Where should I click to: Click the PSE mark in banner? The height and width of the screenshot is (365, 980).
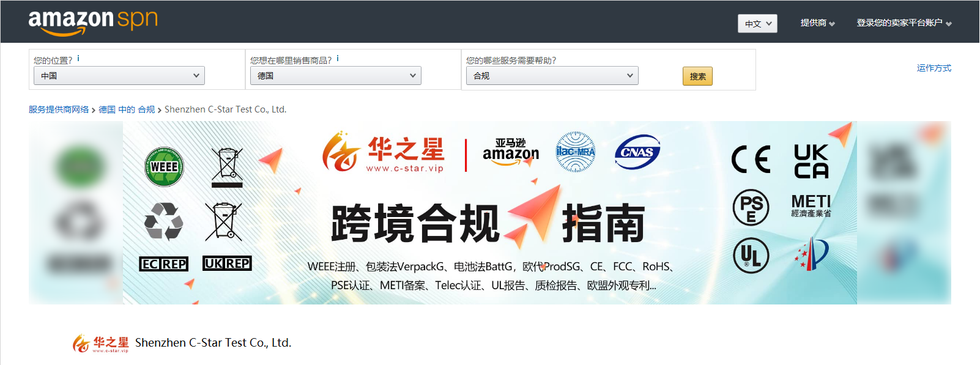coord(751,207)
